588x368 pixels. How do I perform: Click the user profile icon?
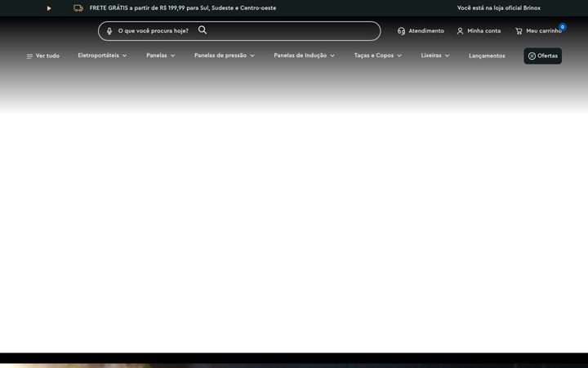click(460, 31)
